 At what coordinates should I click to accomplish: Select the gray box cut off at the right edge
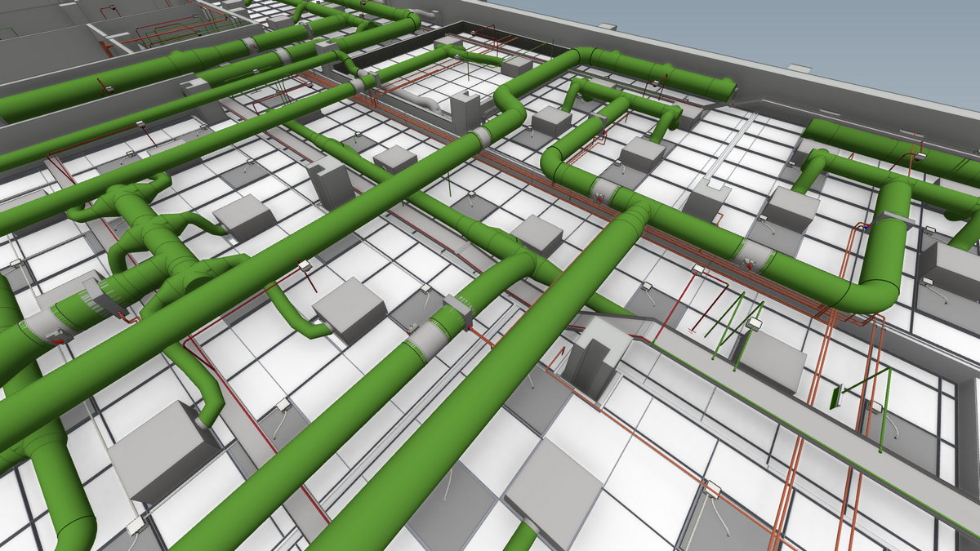pos(953,269)
